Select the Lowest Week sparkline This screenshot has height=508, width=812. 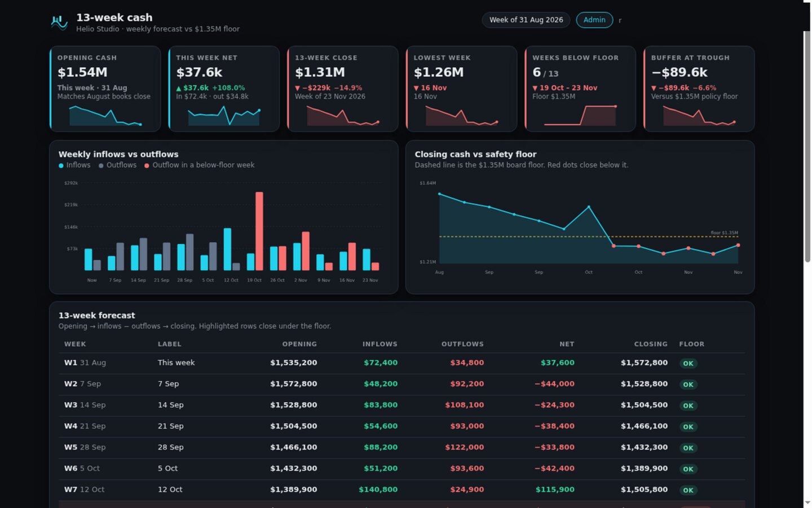point(461,116)
